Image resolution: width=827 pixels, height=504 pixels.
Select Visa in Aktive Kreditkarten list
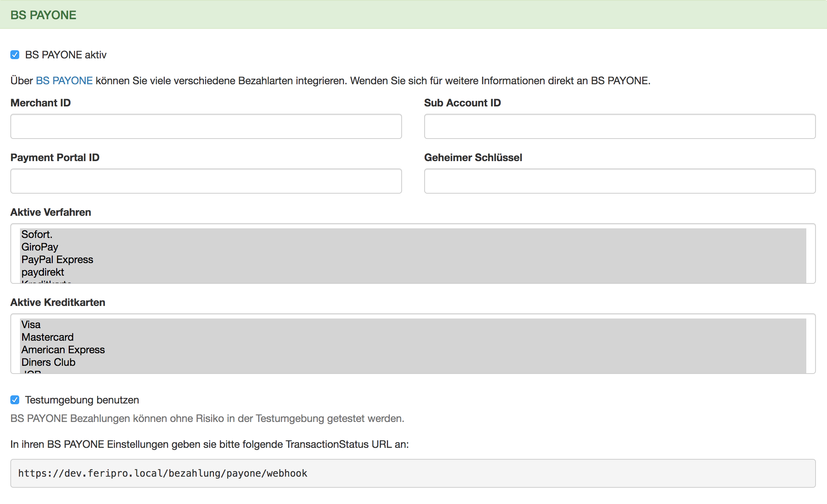31,324
